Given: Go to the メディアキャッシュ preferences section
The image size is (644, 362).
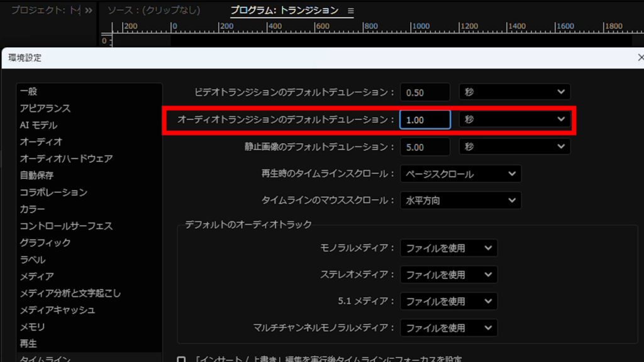Looking at the screenshot, I should tap(57, 310).
